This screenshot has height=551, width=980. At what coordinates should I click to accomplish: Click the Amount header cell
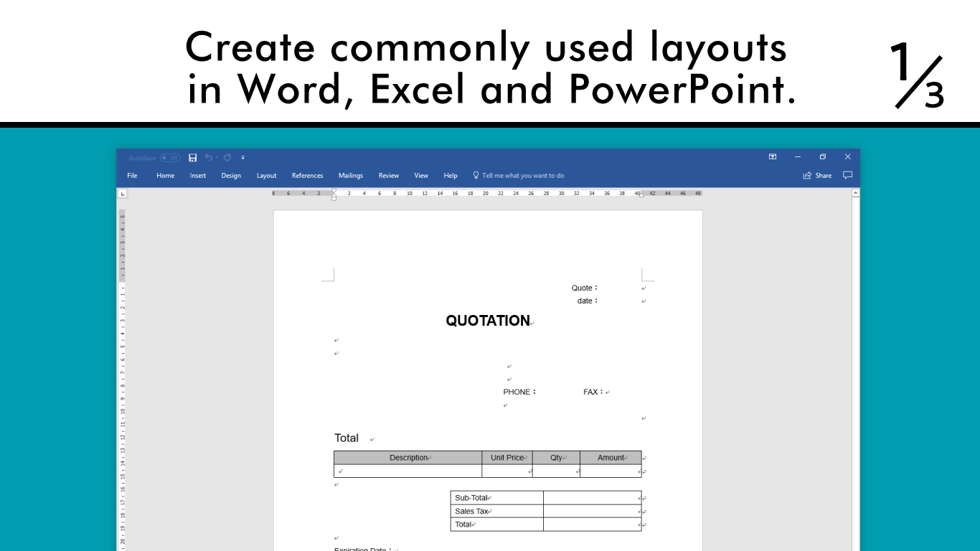pos(611,458)
